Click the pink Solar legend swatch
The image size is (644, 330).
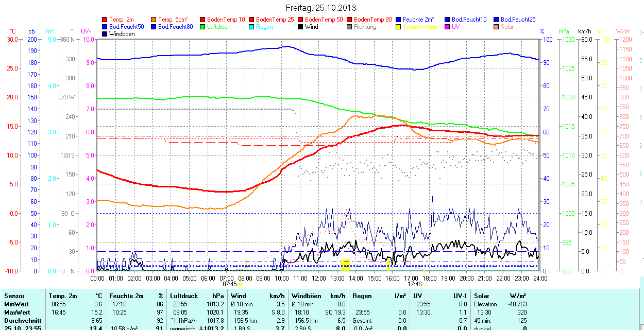coord(497,27)
